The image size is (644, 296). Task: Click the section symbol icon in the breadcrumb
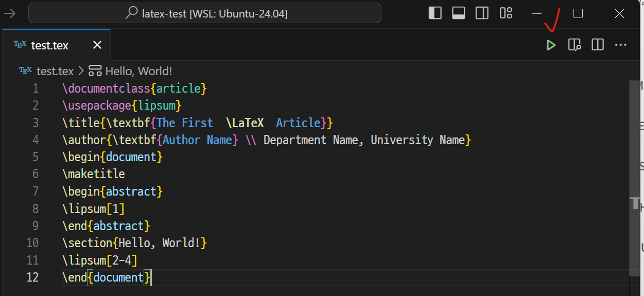(95, 71)
